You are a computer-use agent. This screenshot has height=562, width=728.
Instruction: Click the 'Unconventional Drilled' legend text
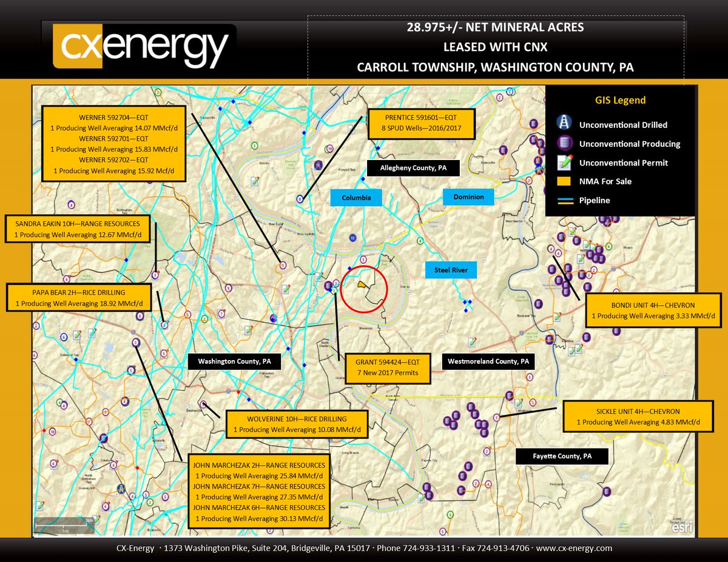(623, 125)
